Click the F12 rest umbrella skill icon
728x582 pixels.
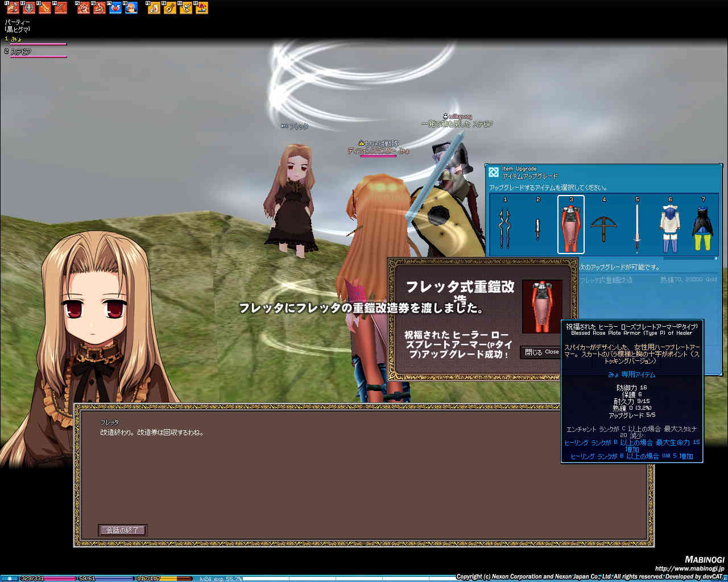point(201,8)
